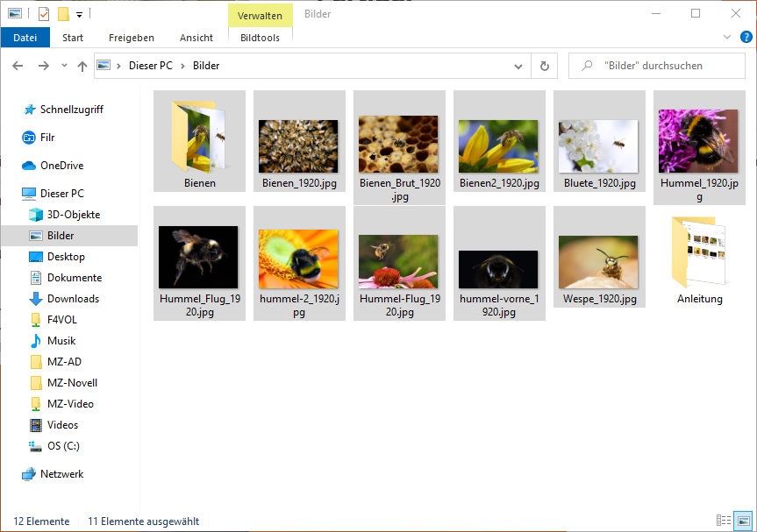Image resolution: width=757 pixels, height=532 pixels.
Task: Switch to the Freigeben ribbon tab
Action: [132, 38]
